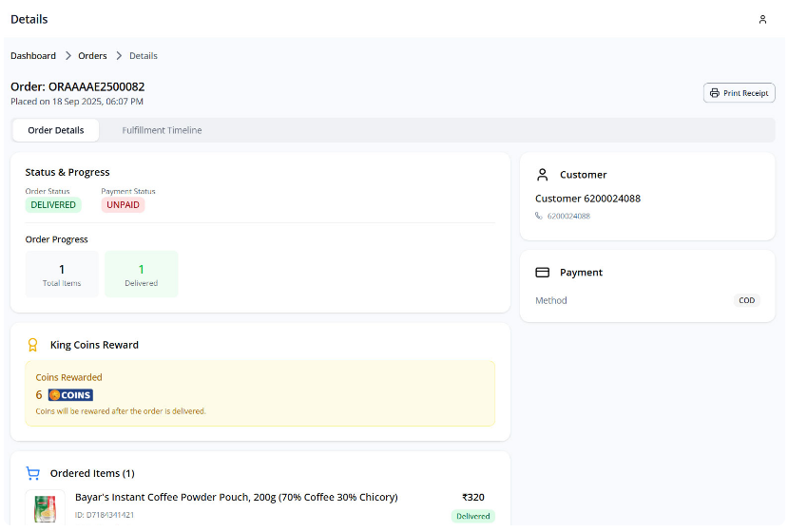Image resolution: width=788 pixels, height=532 pixels.
Task: Click the UNPAID payment status badge
Action: tap(123, 205)
